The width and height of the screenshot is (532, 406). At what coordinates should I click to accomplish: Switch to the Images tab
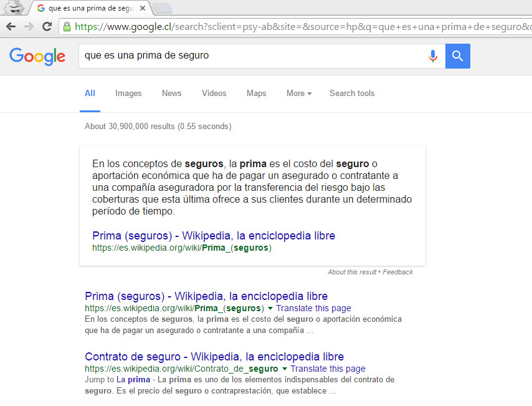(128, 94)
